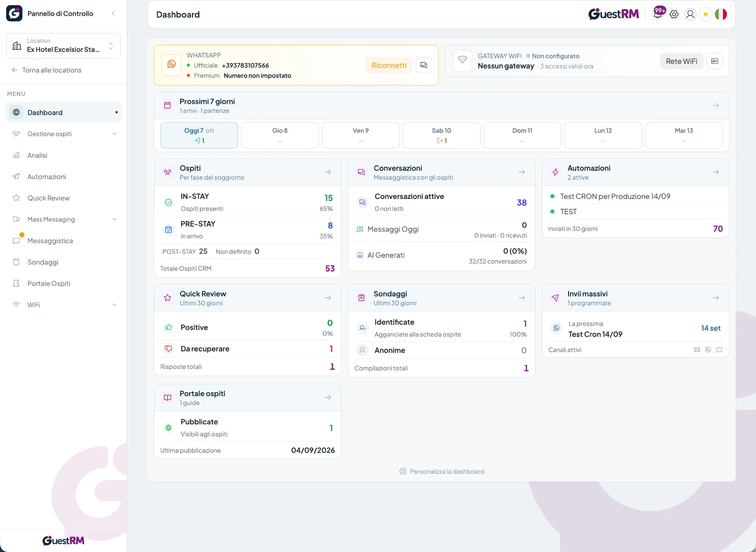Open the Portale ospiti card arrow

point(328,398)
